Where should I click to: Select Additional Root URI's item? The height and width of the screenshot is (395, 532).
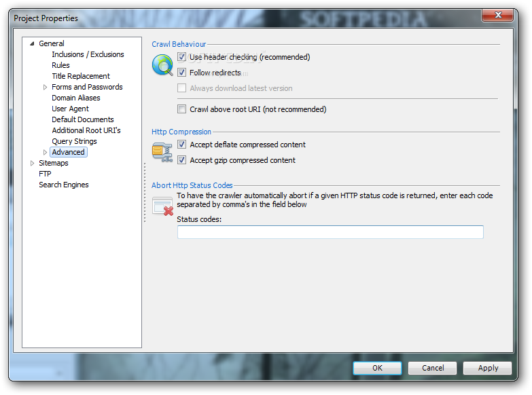[x=86, y=130]
